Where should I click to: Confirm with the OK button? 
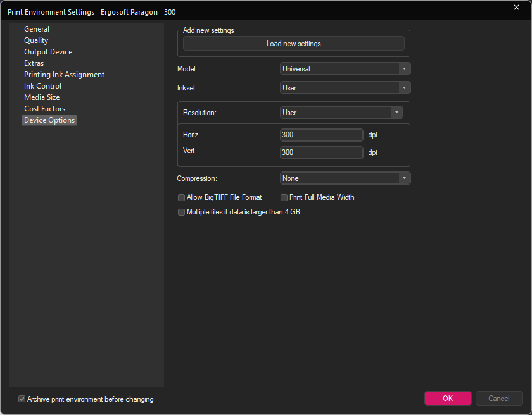coord(448,399)
